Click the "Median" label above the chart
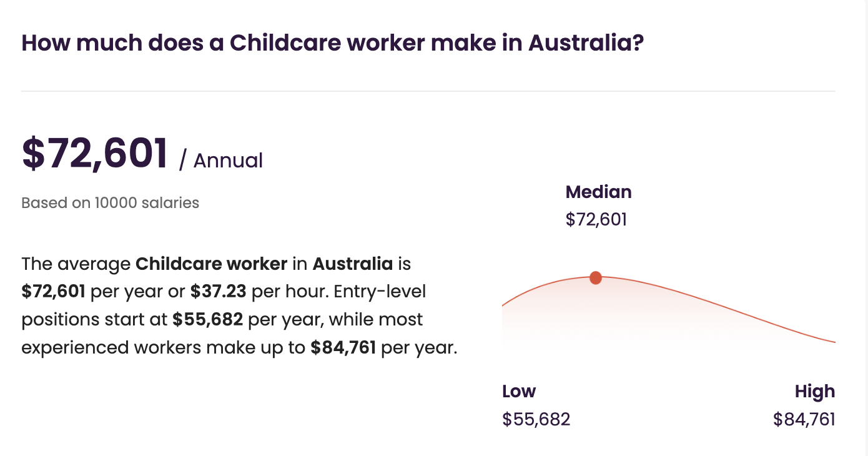 [598, 192]
